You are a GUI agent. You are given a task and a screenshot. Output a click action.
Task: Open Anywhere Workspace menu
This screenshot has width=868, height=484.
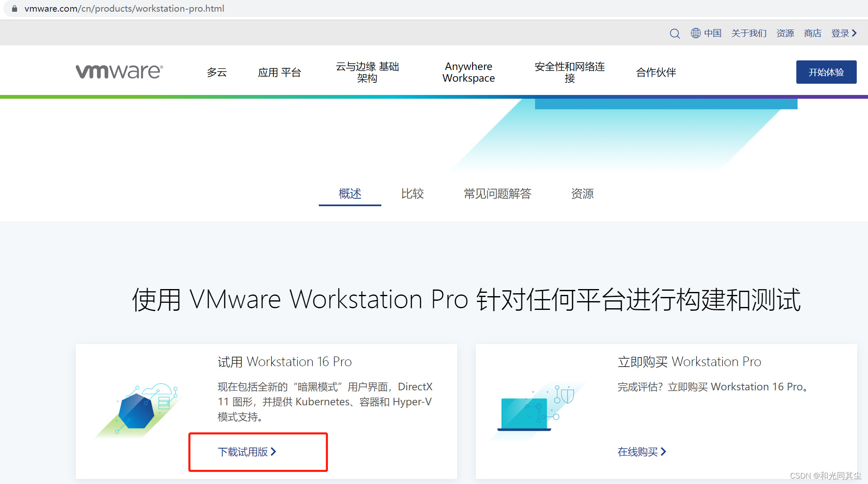[x=468, y=72]
